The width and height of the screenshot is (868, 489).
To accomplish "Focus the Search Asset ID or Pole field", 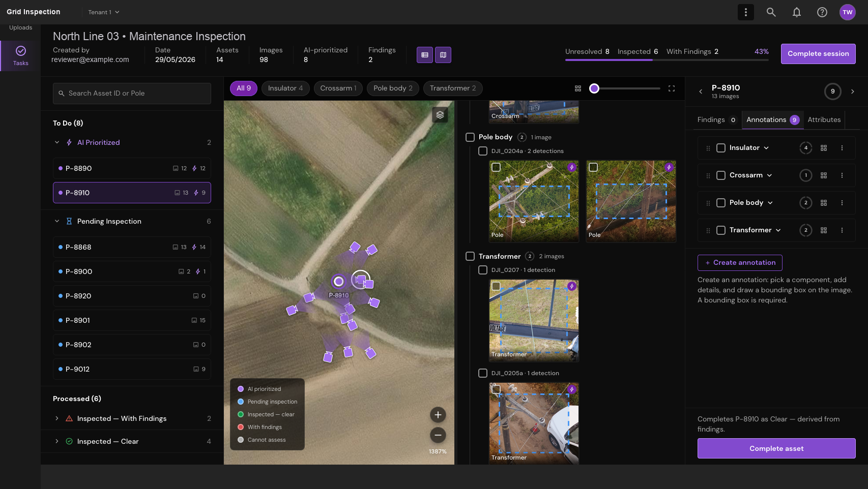I will (132, 94).
